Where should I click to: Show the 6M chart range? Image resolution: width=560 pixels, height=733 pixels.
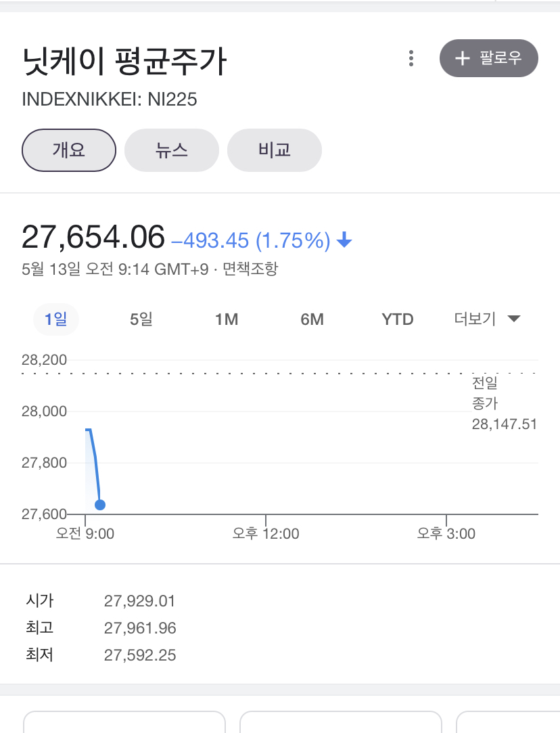[312, 319]
